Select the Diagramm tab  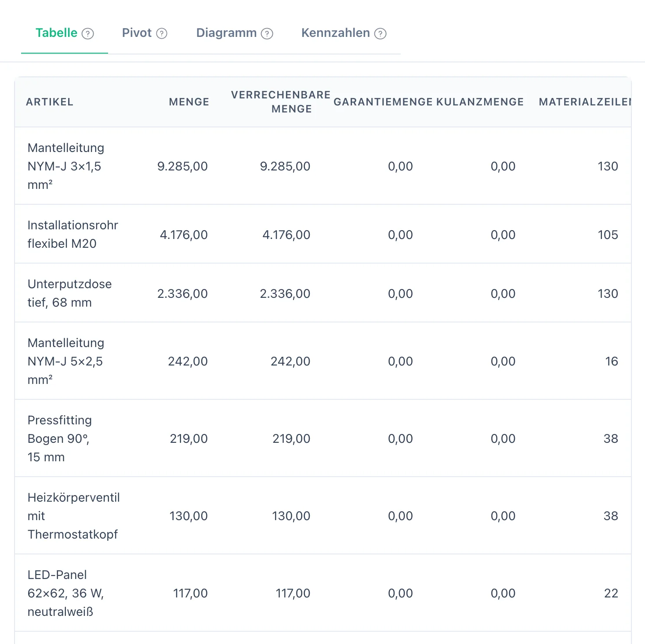click(235, 33)
